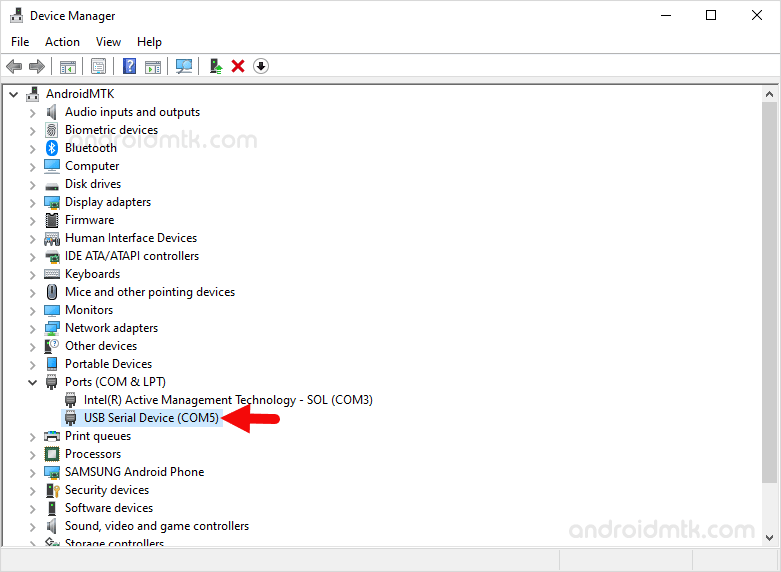Click the Firmware chip icon
This screenshot has height=572, width=781.
[x=52, y=220]
